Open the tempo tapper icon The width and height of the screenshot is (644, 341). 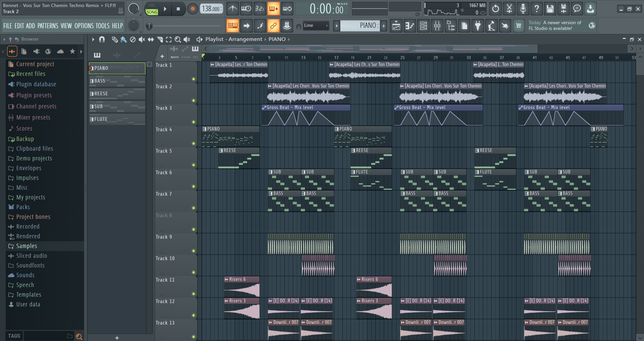(x=492, y=26)
